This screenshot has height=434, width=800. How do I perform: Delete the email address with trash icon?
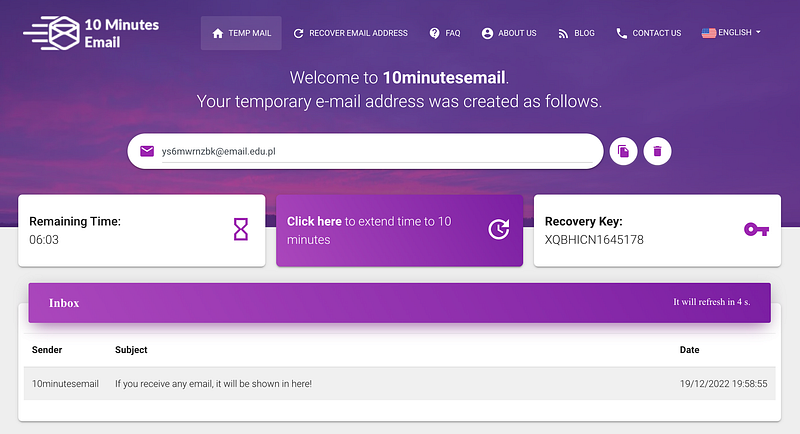pos(657,151)
